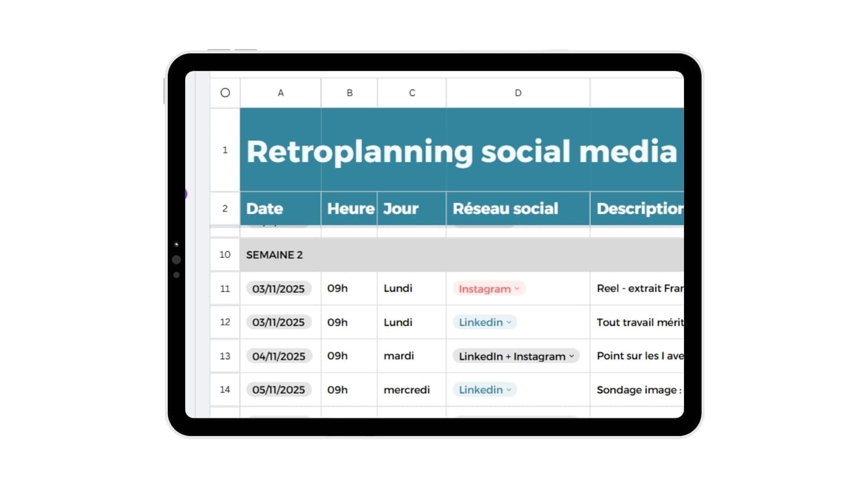The width and height of the screenshot is (868, 488).
Task: Select the Retroplanning social media title cell
Action: (x=461, y=151)
